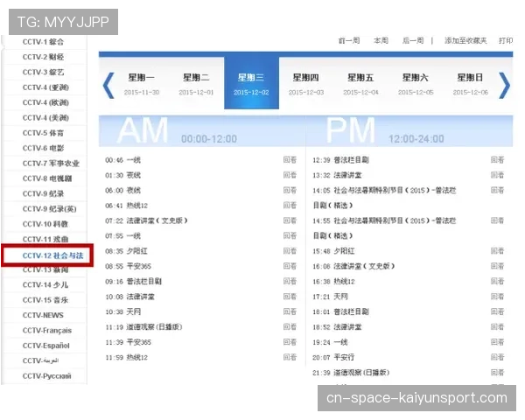Open CCTV-4 (美洲) channel

pyautogui.click(x=45, y=118)
